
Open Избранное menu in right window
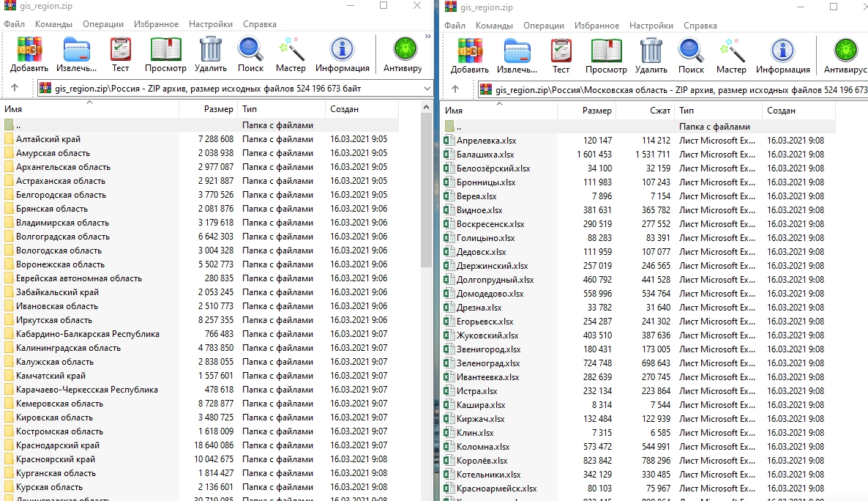[596, 26]
